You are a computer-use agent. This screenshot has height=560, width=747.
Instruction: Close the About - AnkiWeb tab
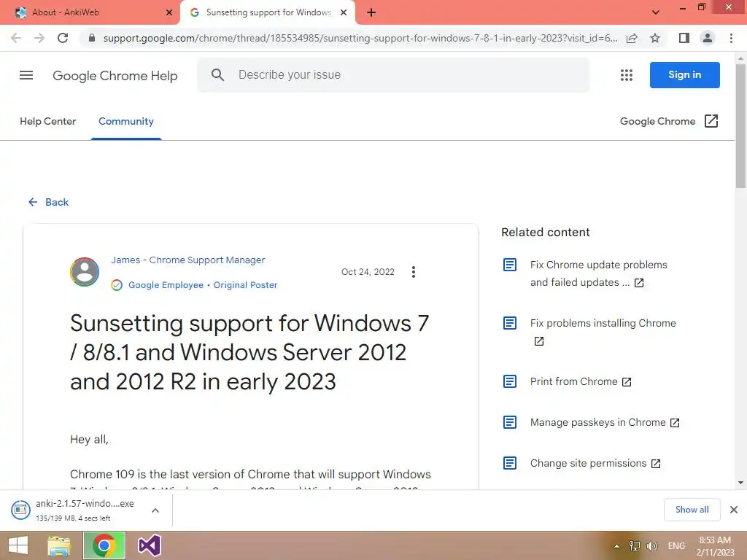click(x=169, y=12)
